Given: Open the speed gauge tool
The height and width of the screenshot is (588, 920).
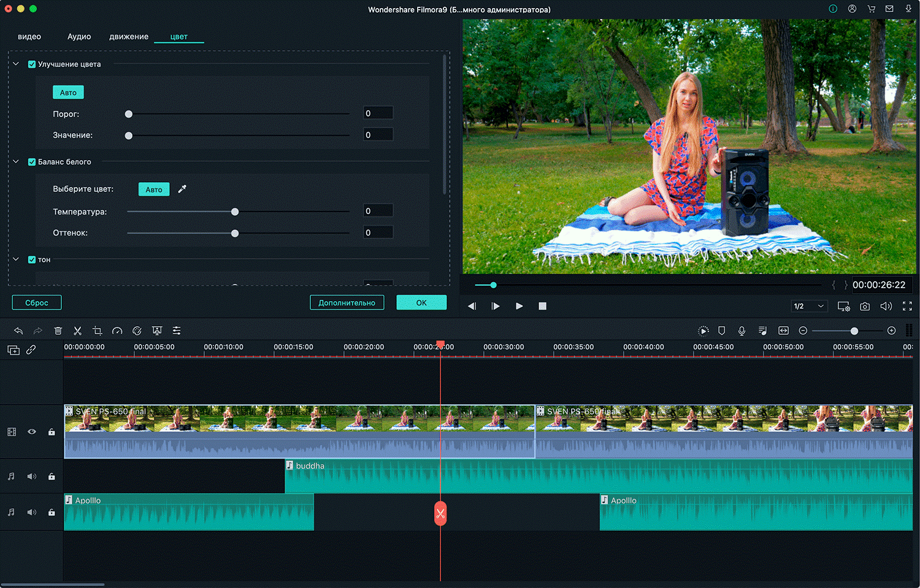Looking at the screenshot, I should pyautogui.click(x=117, y=330).
